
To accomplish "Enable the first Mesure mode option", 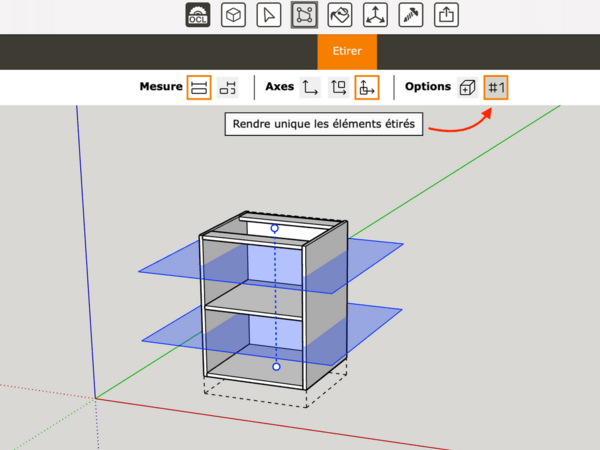I will pos(199,87).
